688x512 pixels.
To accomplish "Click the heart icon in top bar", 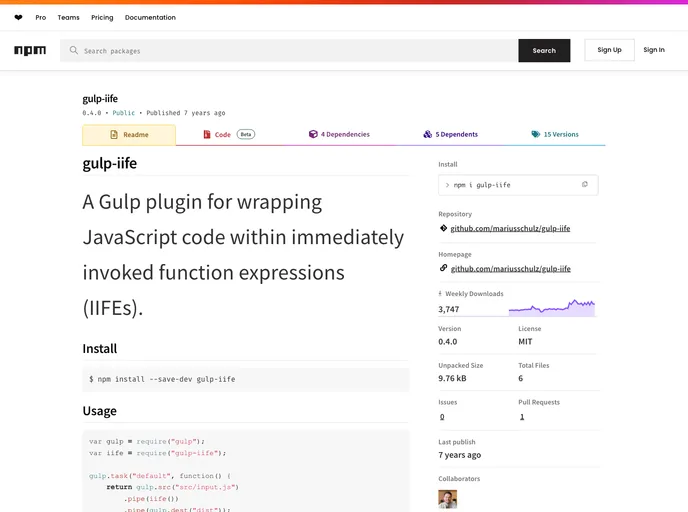I will 18,18.
